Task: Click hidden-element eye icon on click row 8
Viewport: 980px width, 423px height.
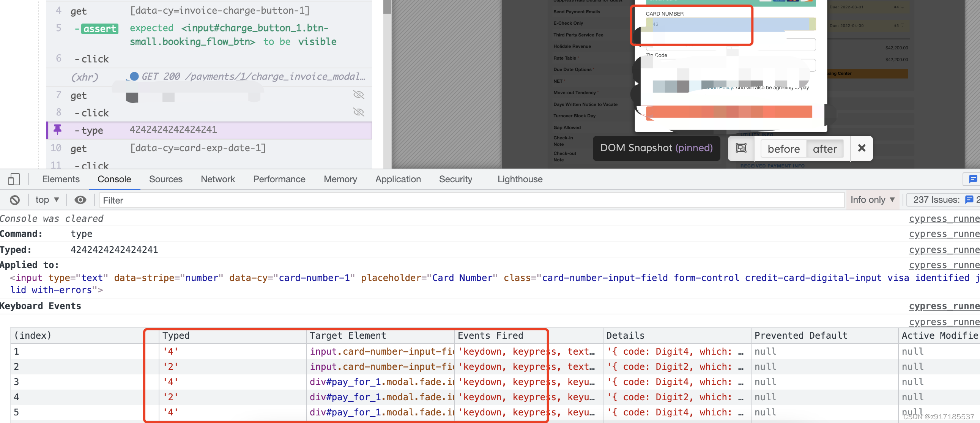Action: (x=358, y=112)
